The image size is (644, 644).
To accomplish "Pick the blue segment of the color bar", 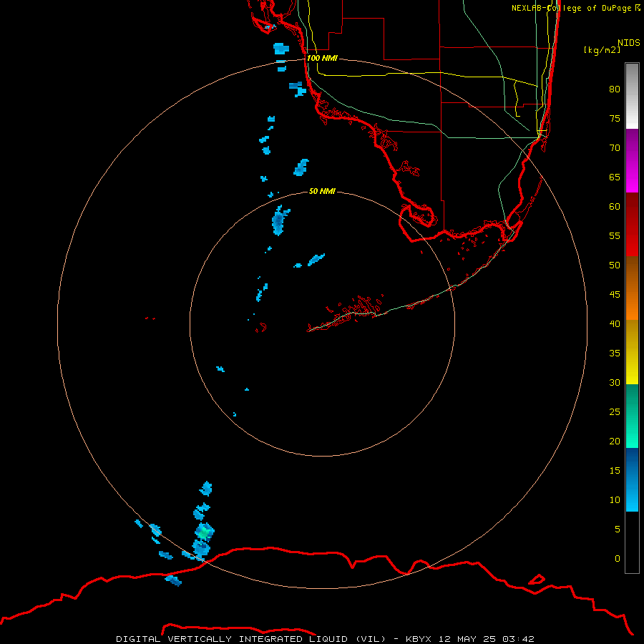I will [x=632, y=479].
